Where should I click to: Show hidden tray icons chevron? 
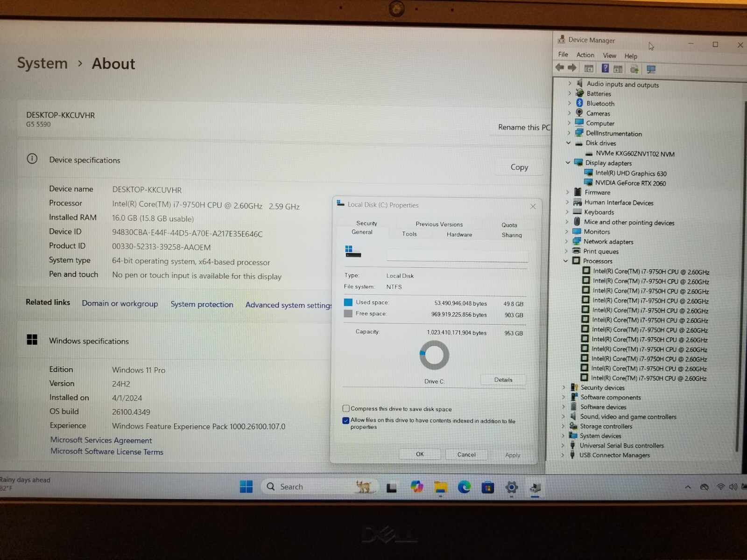(x=688, y=487)
